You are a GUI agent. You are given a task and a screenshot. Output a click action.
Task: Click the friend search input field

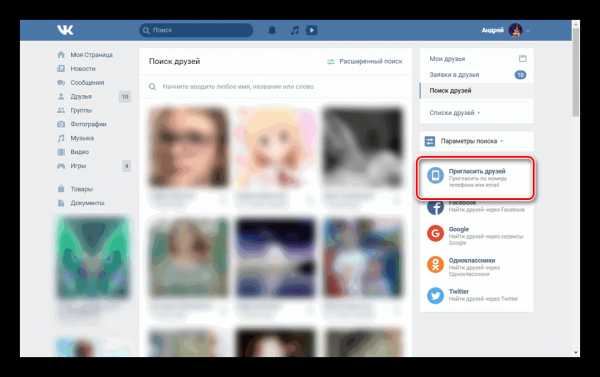276,87
